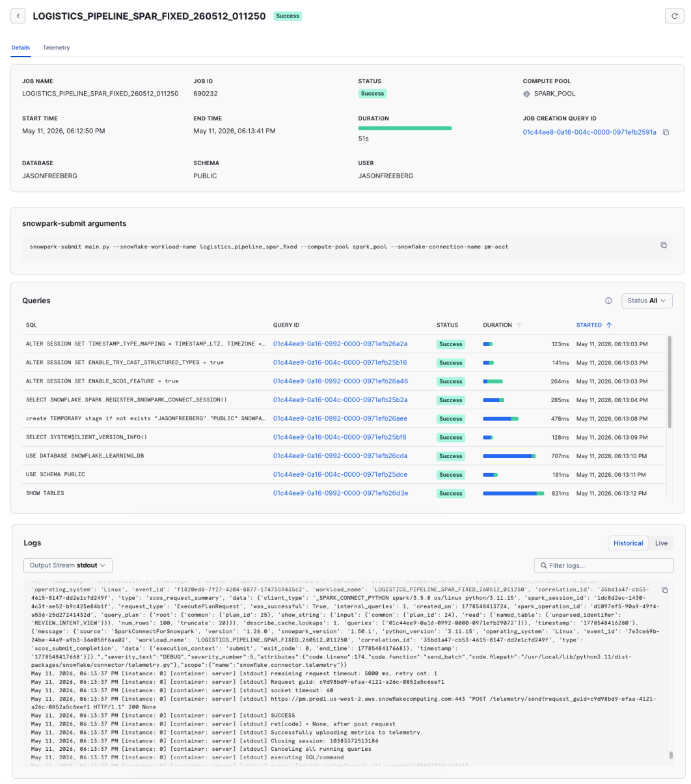This screenshot has height=784, width=691.
Task: Click the Job ID value 690232
Action: (x=206, y=94)
